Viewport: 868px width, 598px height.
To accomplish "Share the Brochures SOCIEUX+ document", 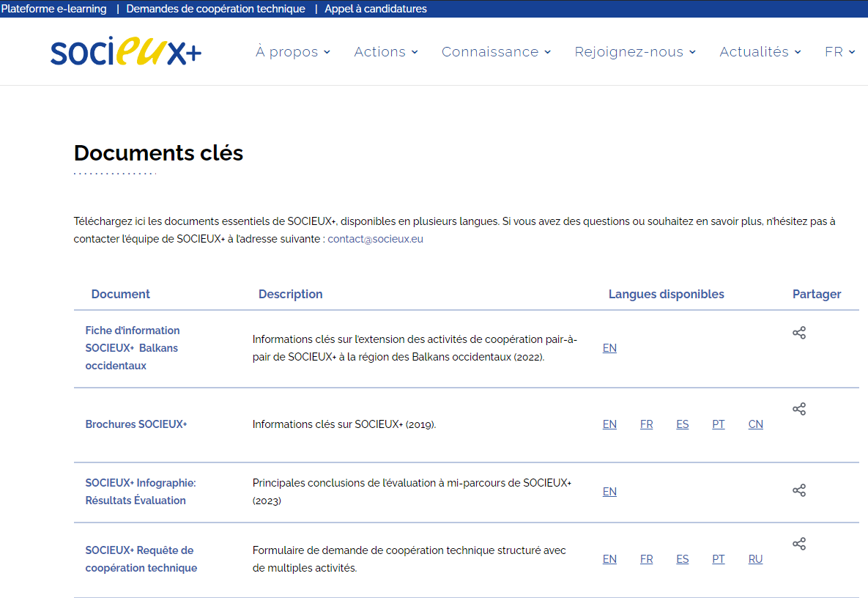I will [799, 408].
